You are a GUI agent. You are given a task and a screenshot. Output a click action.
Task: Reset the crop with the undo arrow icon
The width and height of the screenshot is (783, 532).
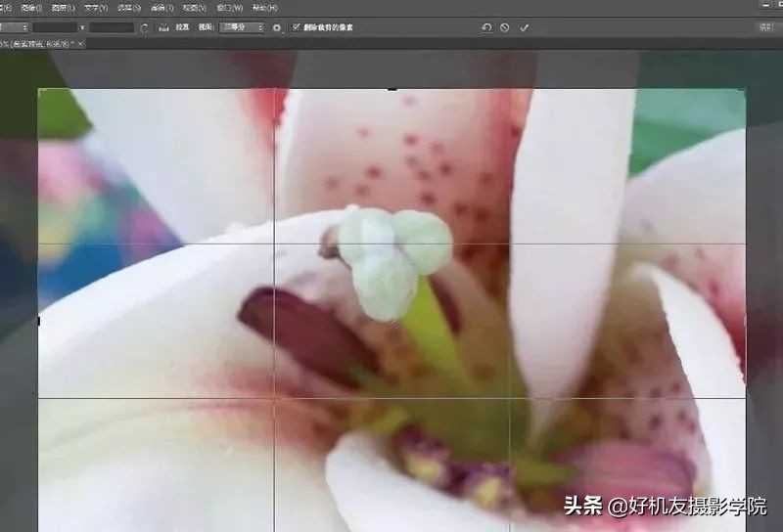coord(486,27)
